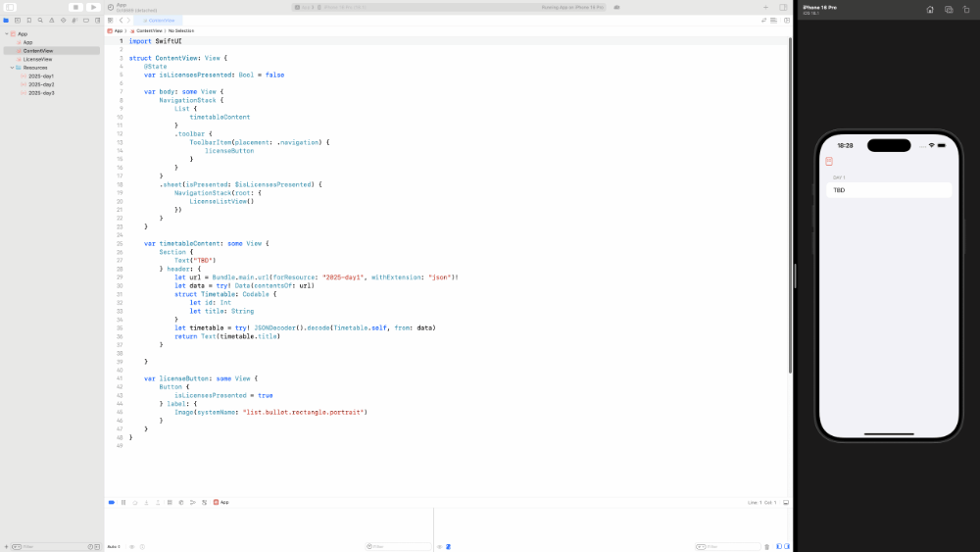Open the Auto variables scope menu
The image size is (980, 552).
(114, 547)
